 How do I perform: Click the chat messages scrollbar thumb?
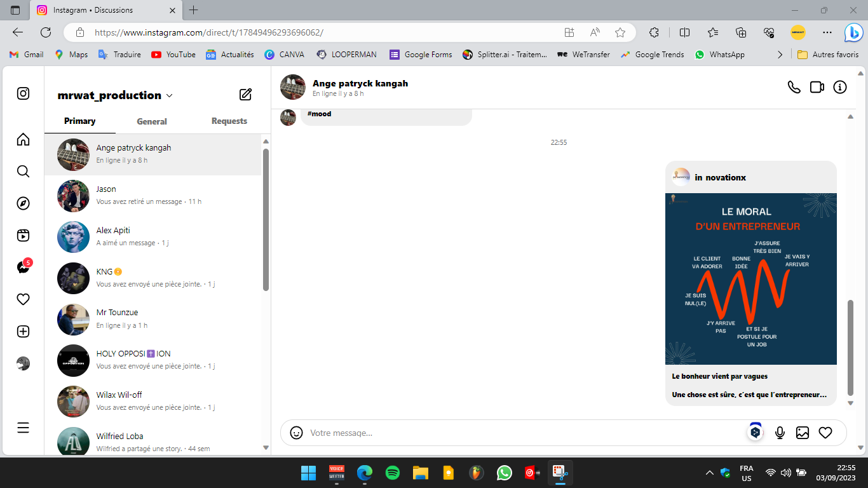850,346
